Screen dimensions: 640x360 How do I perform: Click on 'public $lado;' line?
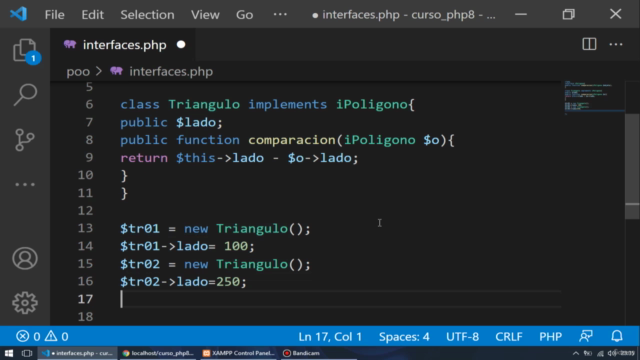(171, 122)
